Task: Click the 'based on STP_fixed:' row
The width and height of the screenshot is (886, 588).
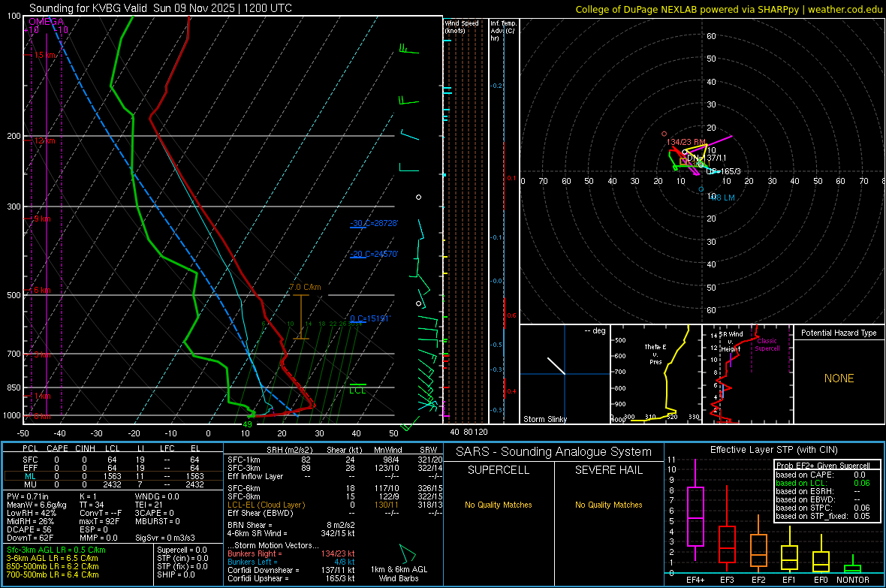Action: (823, 516)
